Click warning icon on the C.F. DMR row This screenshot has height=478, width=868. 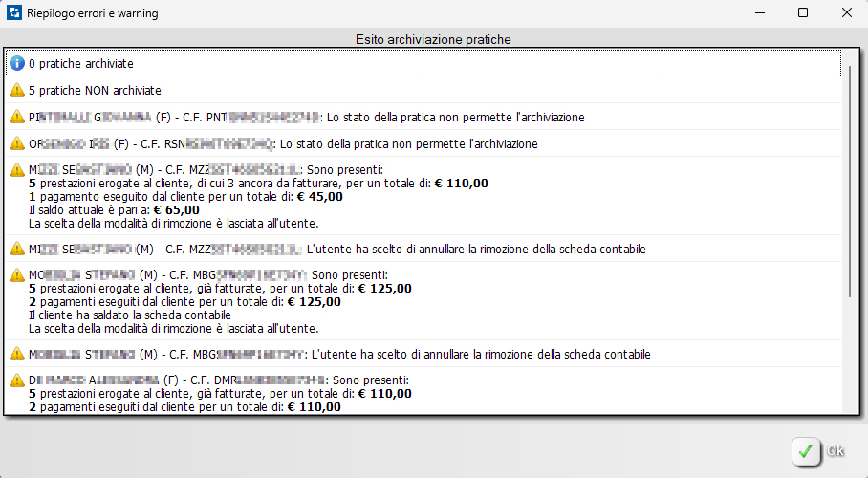tap(16, 380)
